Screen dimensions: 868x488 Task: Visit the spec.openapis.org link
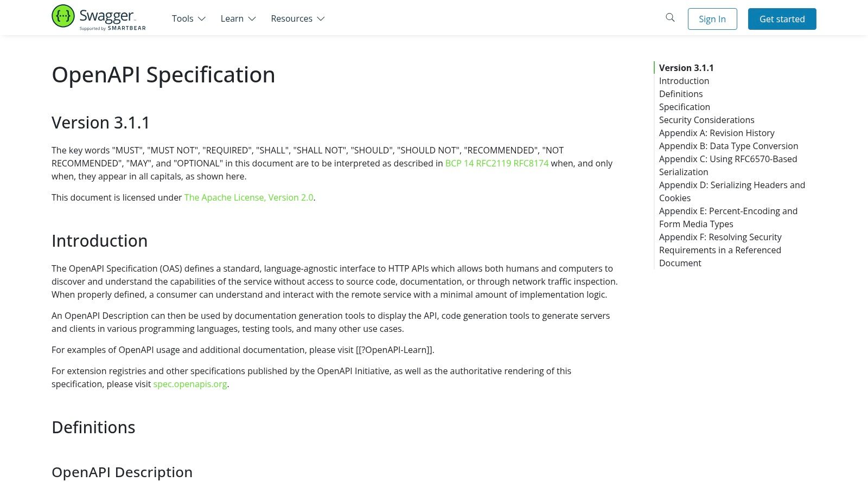[x=190, y=384]
